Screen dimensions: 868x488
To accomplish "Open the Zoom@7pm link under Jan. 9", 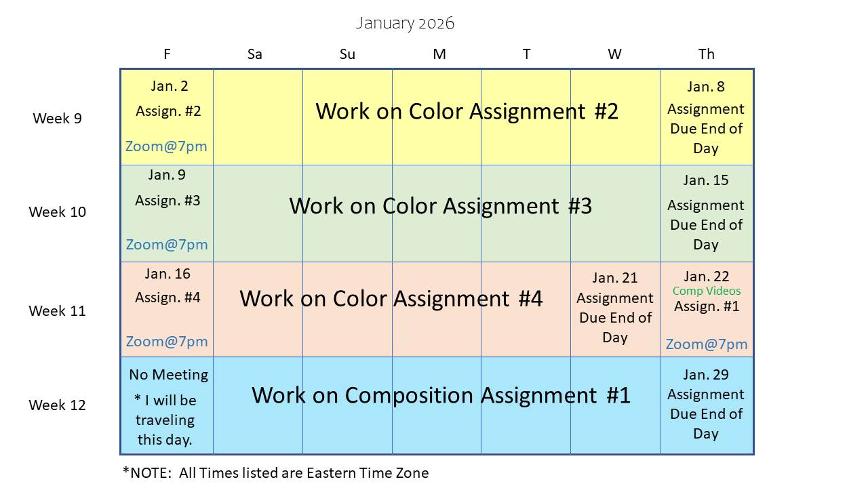I will (x=167, y=244).
